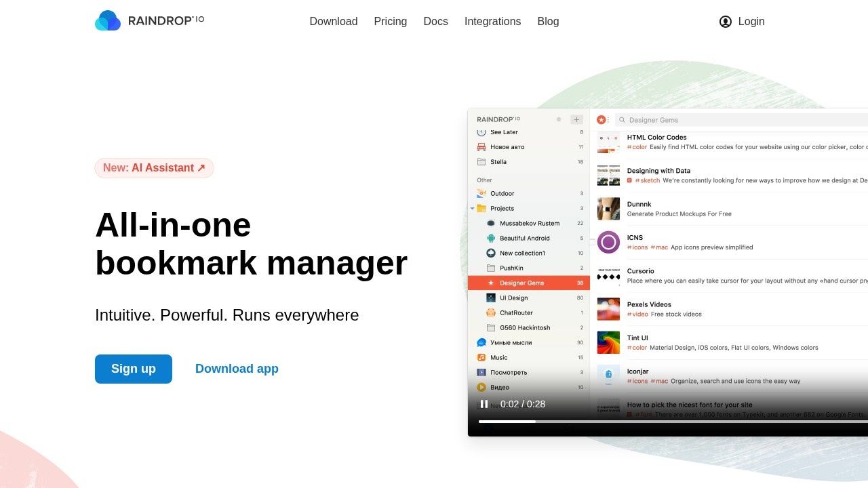The width and height of the screenshot is (868, 488).
Task: Click the search magnifier icon
Action: 623,120
